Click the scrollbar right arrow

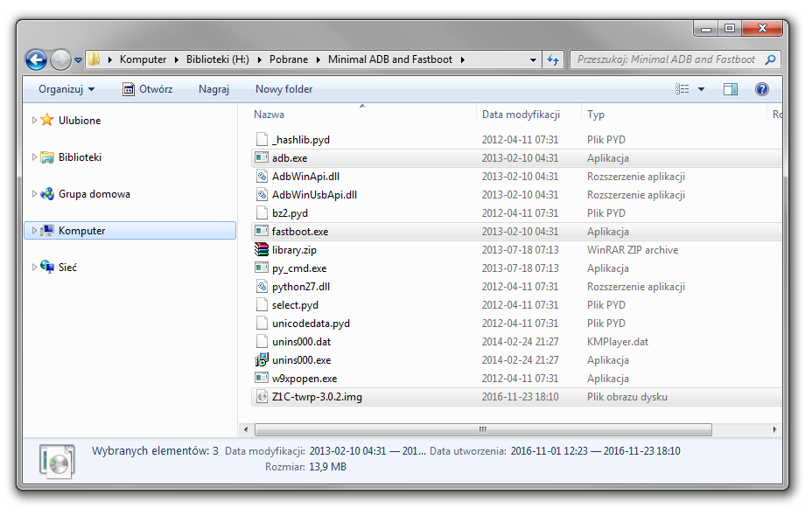point(774,429)
